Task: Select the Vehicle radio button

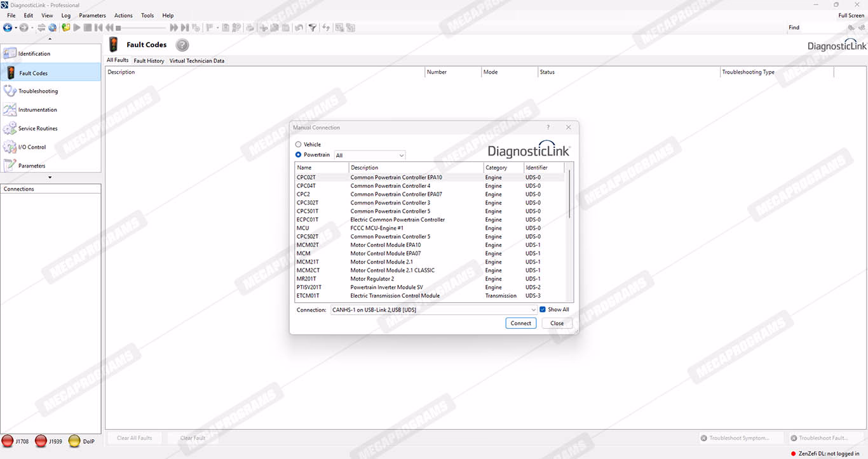Action: (299, 145)
